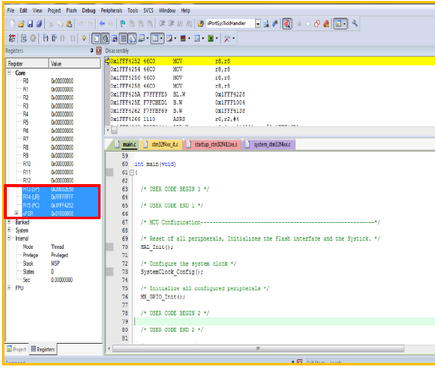Save the current file with the floppy icon
Image resolution: width=435 pixels, height=369 pixels.
30,24
